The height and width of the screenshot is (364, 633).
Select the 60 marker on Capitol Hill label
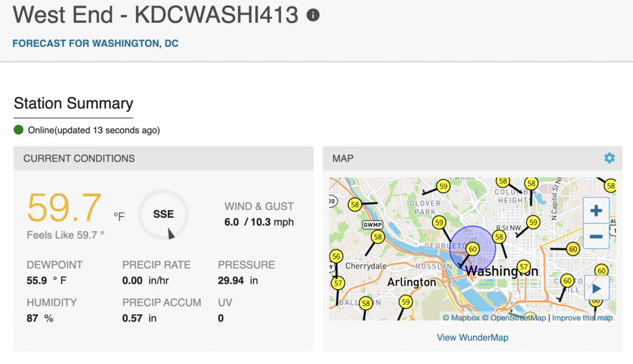[x=567, y=280]
